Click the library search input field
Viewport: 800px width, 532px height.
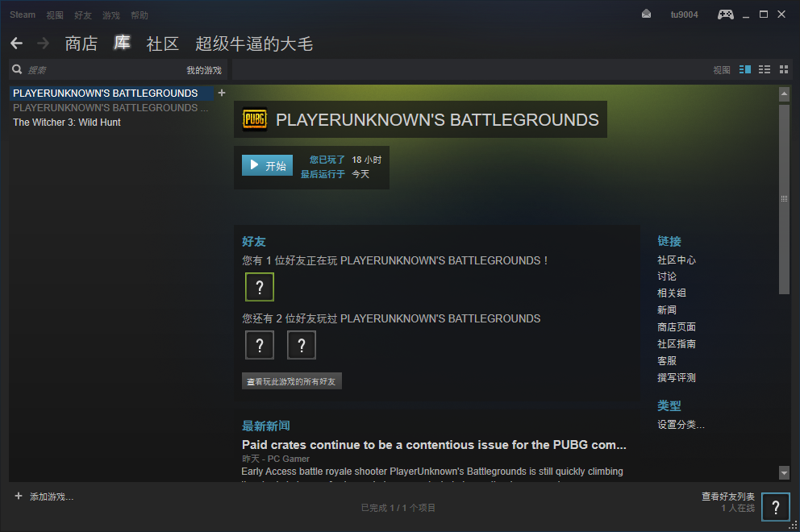pos(102,70)
